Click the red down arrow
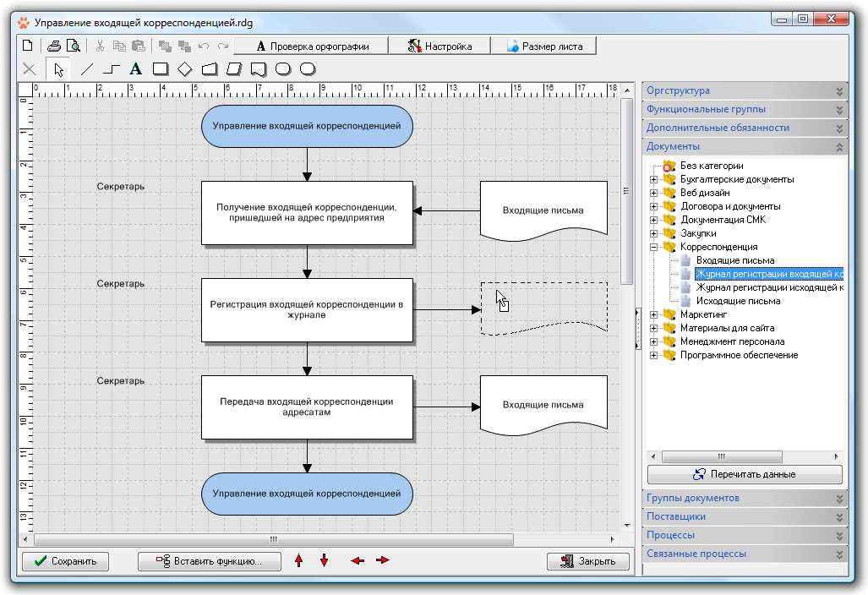Image resolution: width=868 pixels, height=595 pixels. pos(325,560)
